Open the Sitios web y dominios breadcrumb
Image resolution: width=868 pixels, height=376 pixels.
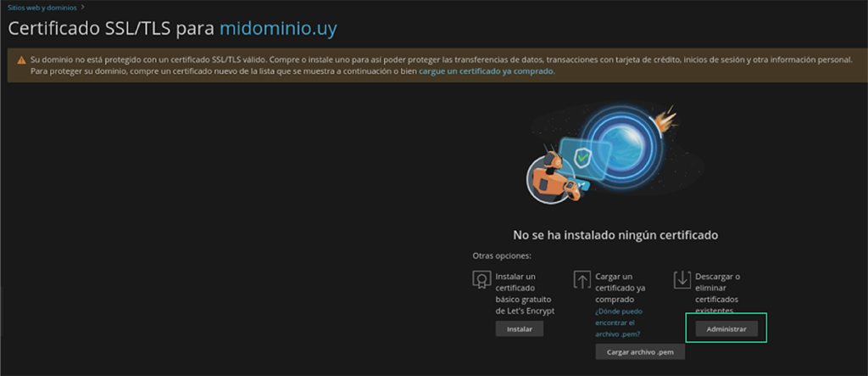42,7
